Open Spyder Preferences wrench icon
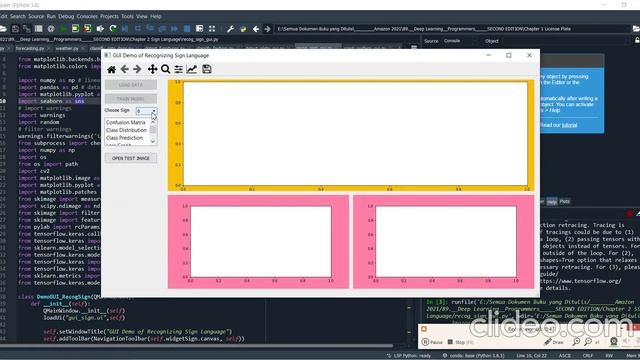 230,29
